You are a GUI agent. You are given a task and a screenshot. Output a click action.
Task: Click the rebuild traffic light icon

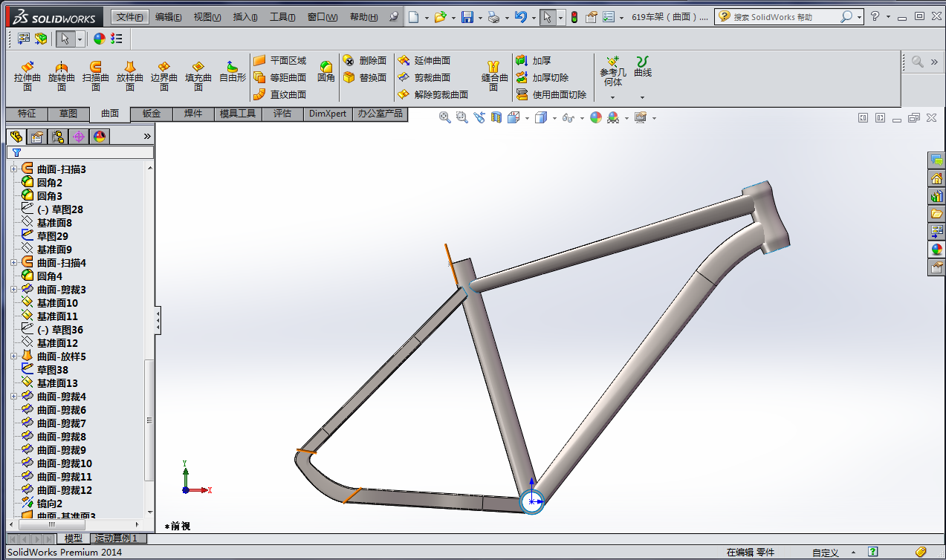coord(574,17)
